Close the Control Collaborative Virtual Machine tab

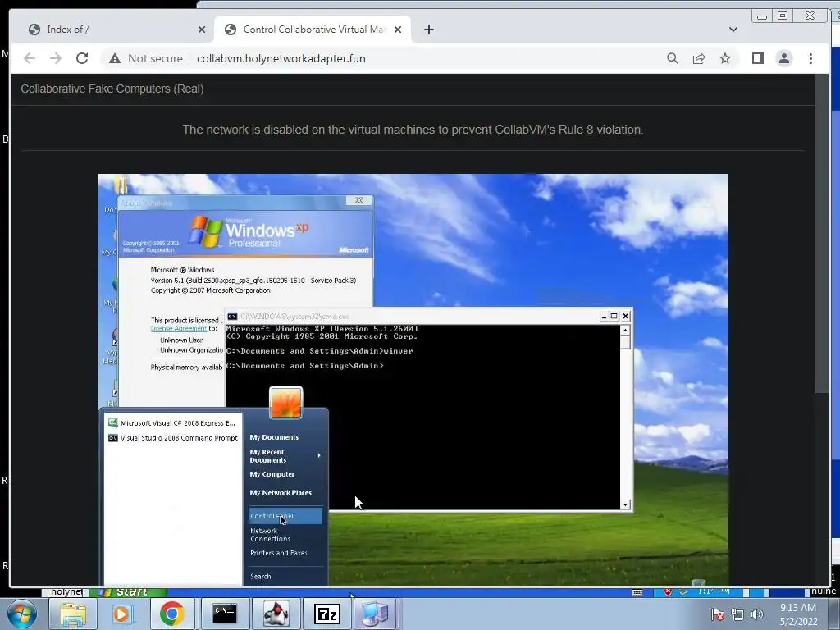pyautogui.click(x=398, y=30)
